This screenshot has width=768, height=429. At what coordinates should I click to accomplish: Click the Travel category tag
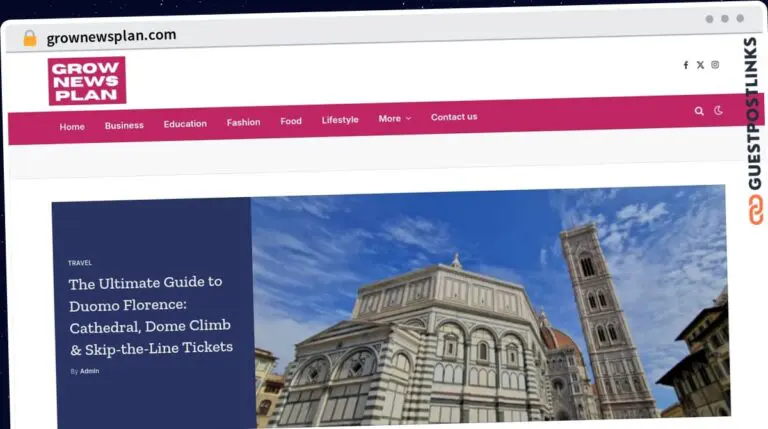[x=80, y=263]
